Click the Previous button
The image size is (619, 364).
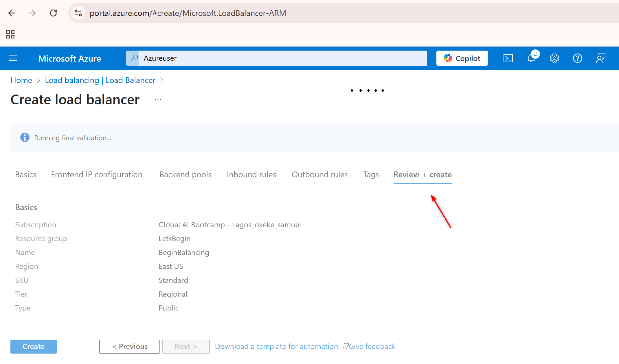tap(130, 347)
